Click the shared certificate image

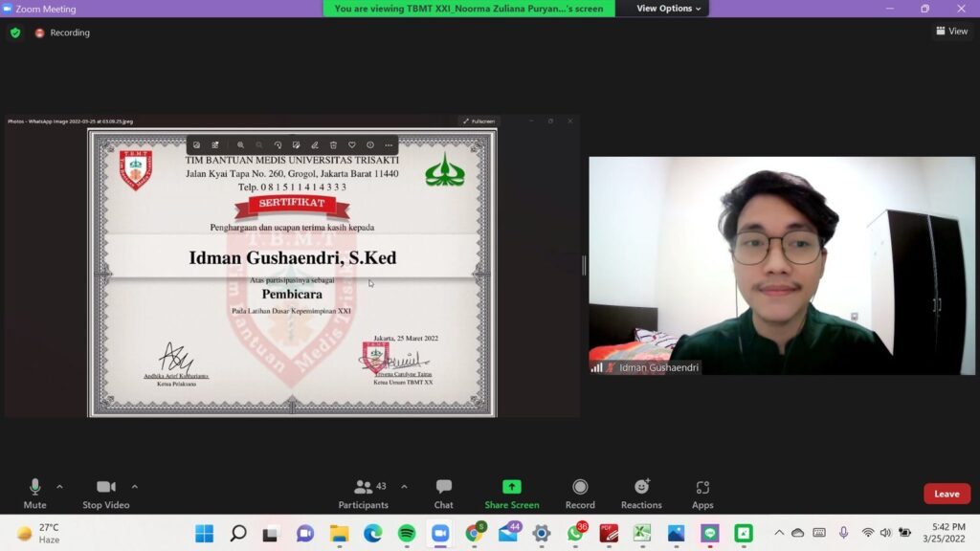(x=293, y=273)
